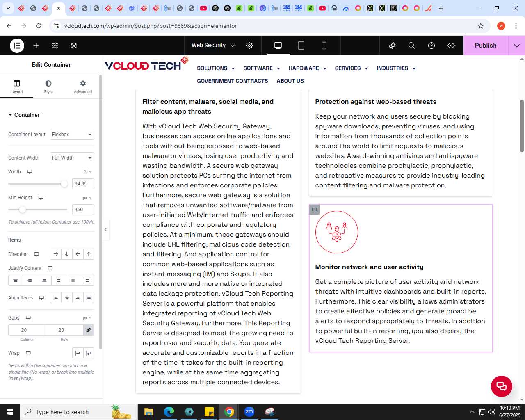
Task: Set Justify Content to space evenly
Action: tap(87, 281)
